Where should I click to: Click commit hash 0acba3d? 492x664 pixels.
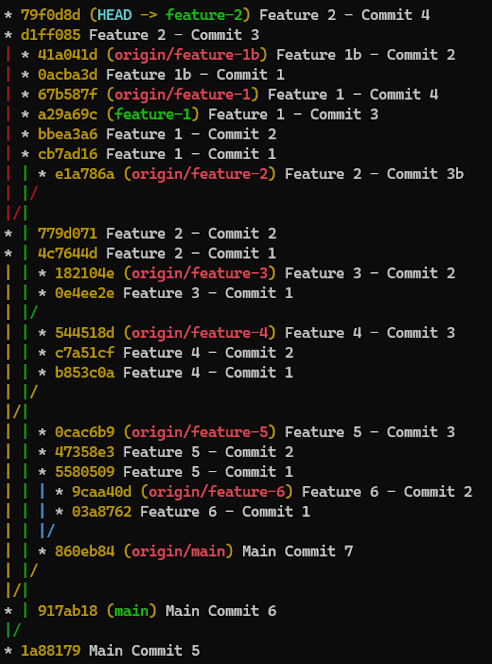[x=67, y=75]
